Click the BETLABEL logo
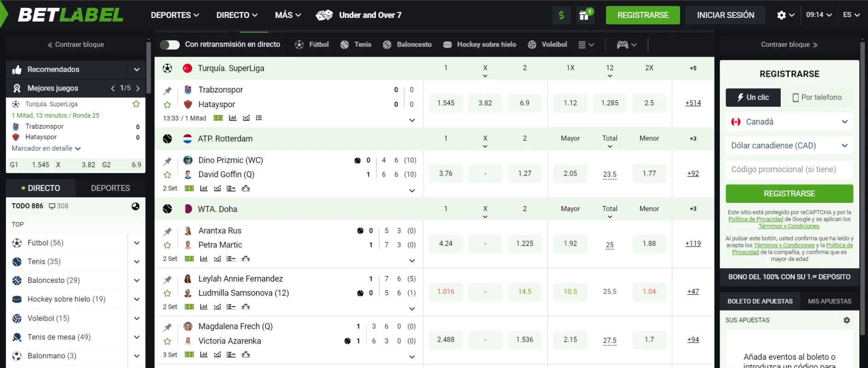The width and height of the screenshot is (868, 368). click(x=71, y=15)
